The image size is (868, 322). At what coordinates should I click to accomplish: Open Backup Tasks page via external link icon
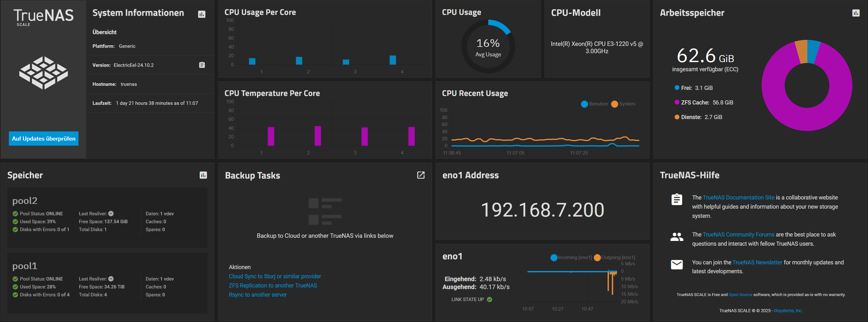pos(421,175)
